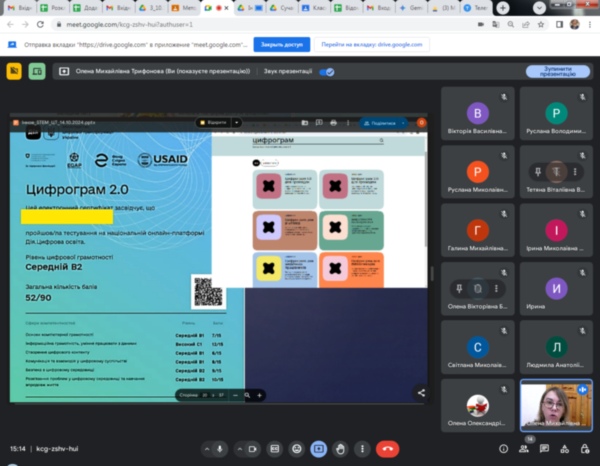
Task: Mute the microphone in the call bar
Action: tap(220, 449)
